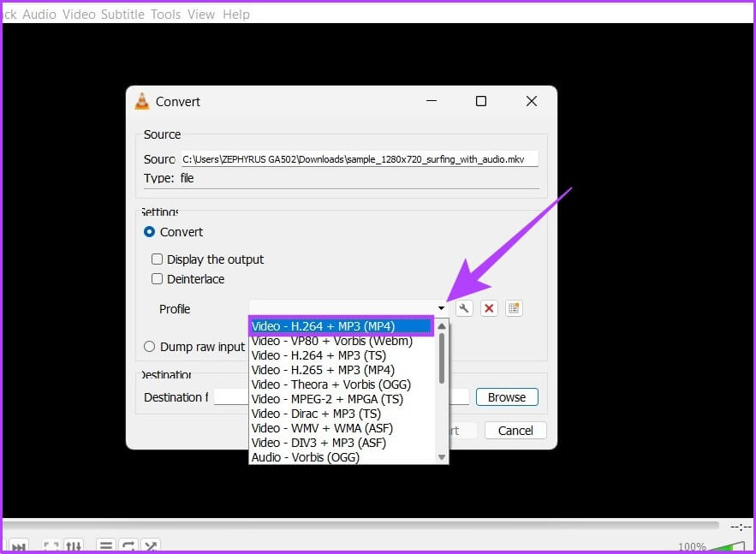The height and width of the screenshot is (554, 756).
Task: Open the Video menu
Action: [79, 15]
